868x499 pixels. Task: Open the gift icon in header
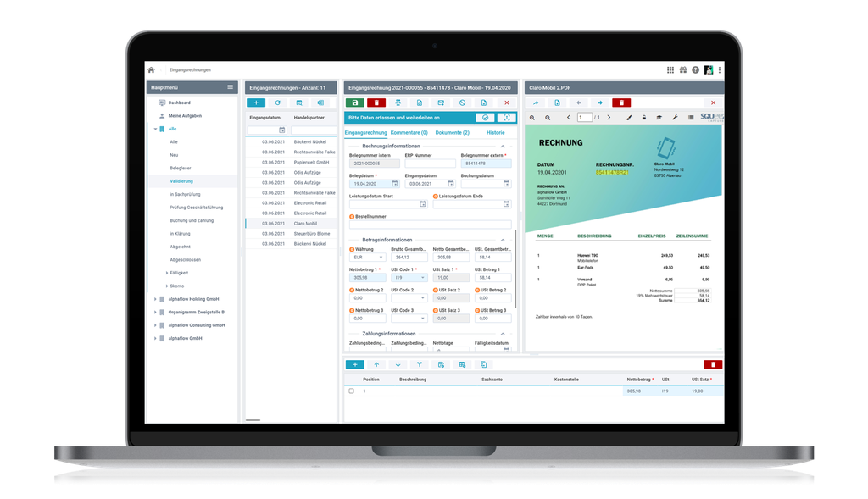tap(683, 70)
